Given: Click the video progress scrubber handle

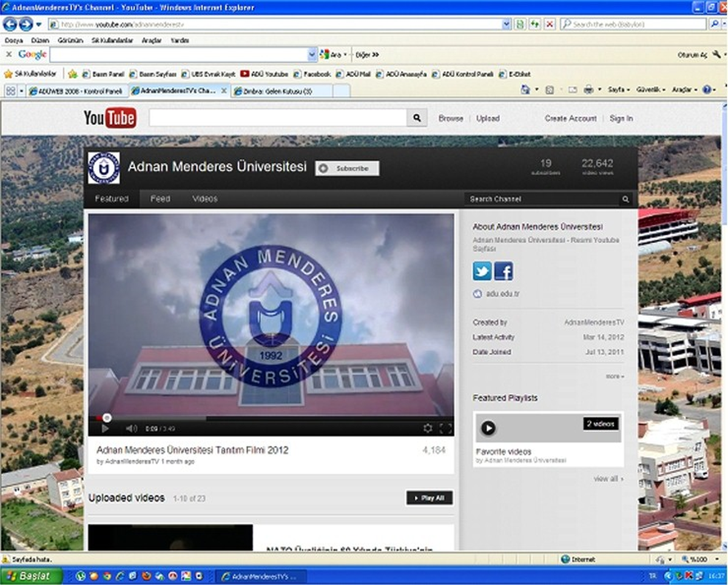Looking at the screenshot, I should click(107, 417).
